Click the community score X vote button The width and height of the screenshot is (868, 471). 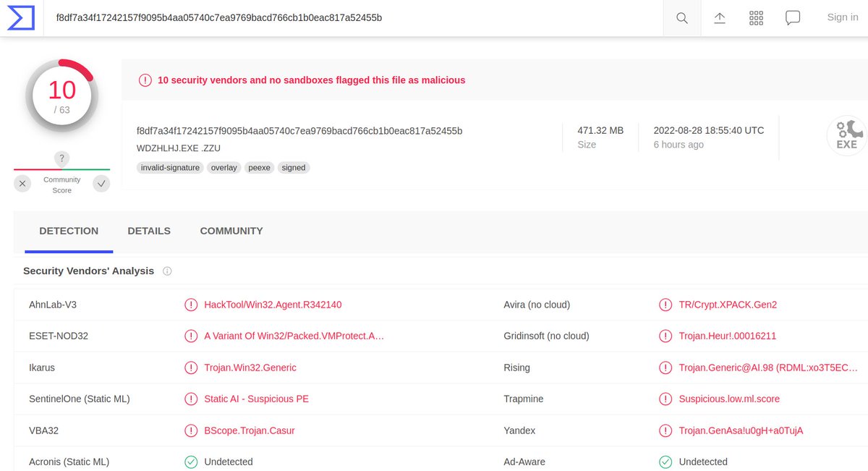[x=22, y=184]
